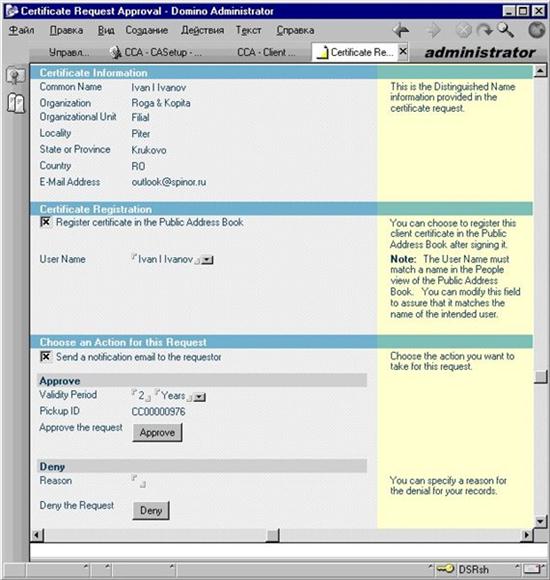Open the bookmark icon in left sidebar
550x580 pixels.
[x=16, y=75]
